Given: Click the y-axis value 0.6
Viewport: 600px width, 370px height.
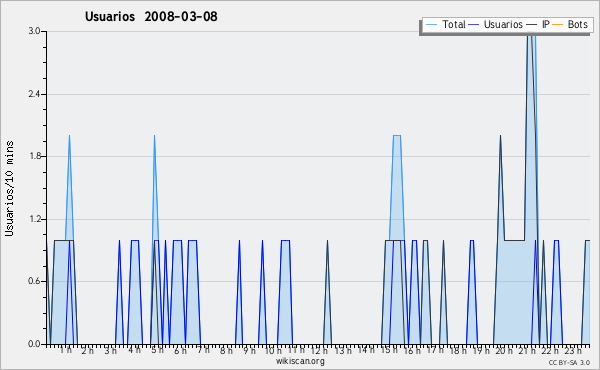Looking at the screenshot, I should point(34,281).
